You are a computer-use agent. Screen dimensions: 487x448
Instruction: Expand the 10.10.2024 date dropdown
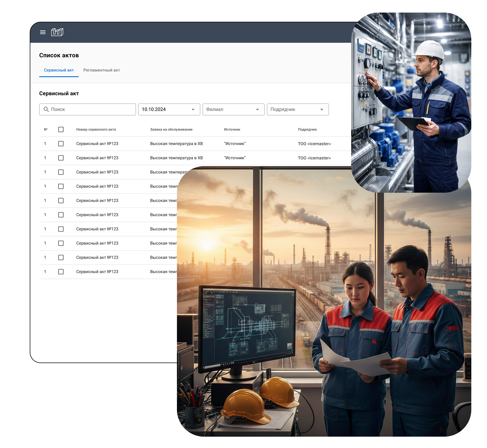pos(169,109)
